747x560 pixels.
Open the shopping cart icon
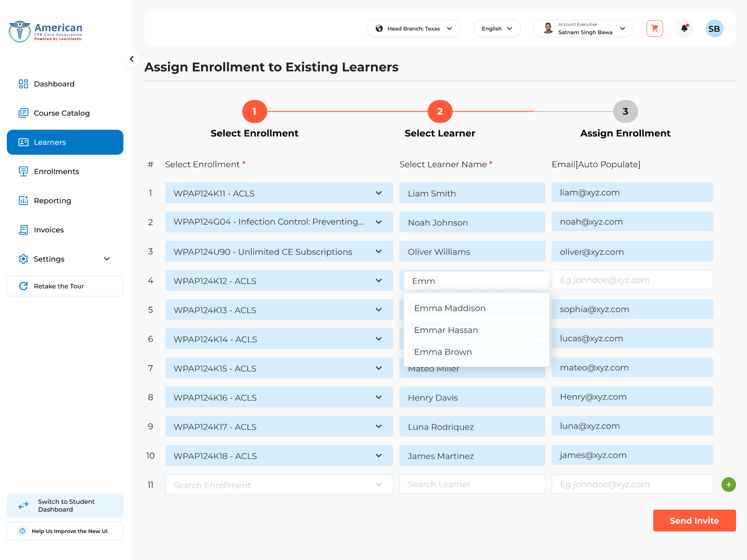tap(654, 28)
